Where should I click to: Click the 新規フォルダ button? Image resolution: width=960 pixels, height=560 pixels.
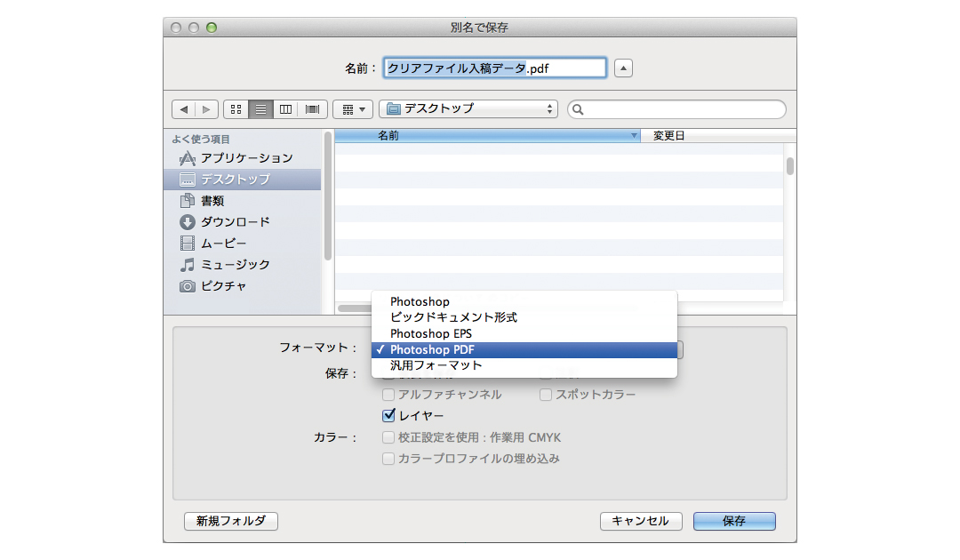[230, 522]
